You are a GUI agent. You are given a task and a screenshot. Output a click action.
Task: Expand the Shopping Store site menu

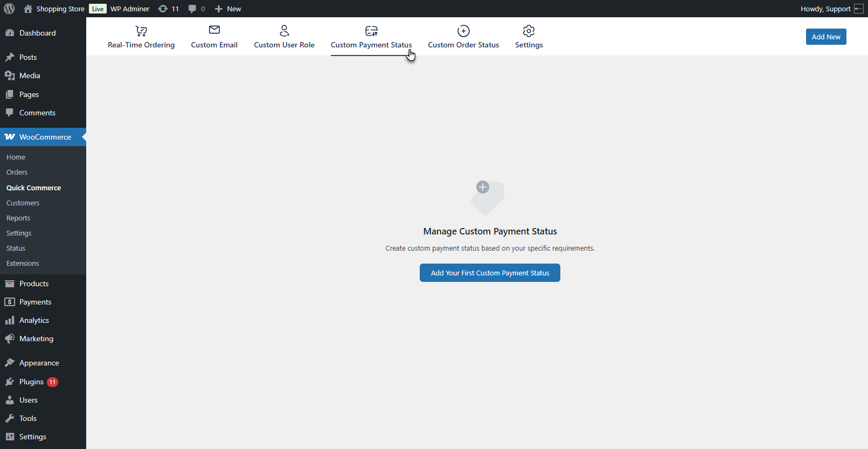click(60, 9)
